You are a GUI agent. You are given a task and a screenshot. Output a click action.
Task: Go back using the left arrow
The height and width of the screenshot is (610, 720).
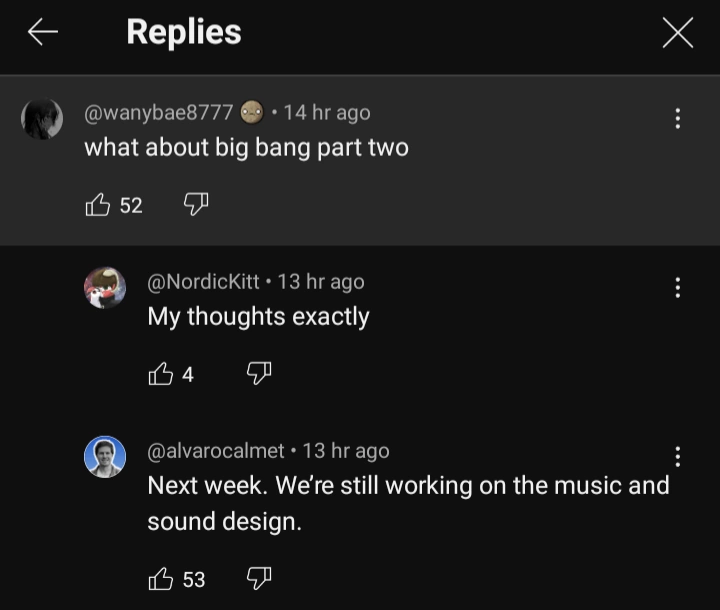(x=42, y=33)
